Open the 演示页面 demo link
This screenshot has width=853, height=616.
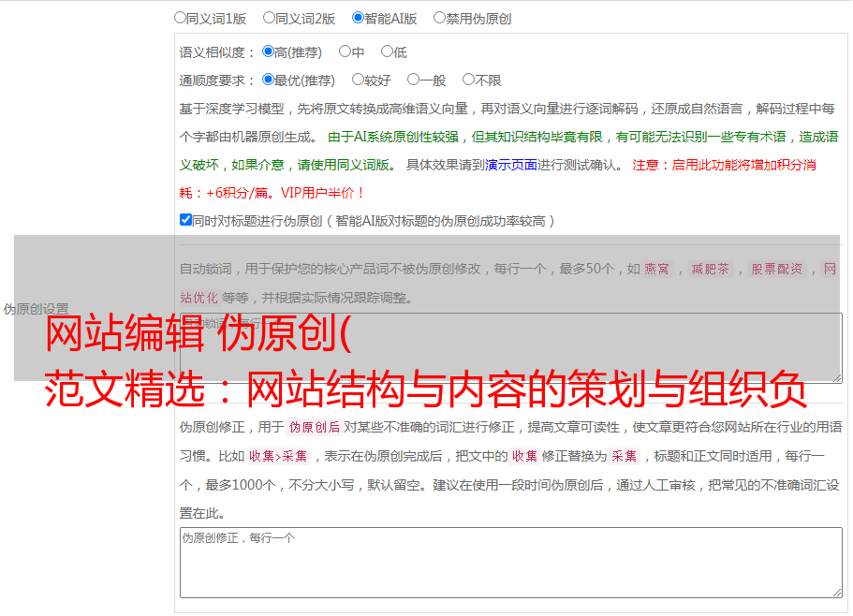(510, 165)
